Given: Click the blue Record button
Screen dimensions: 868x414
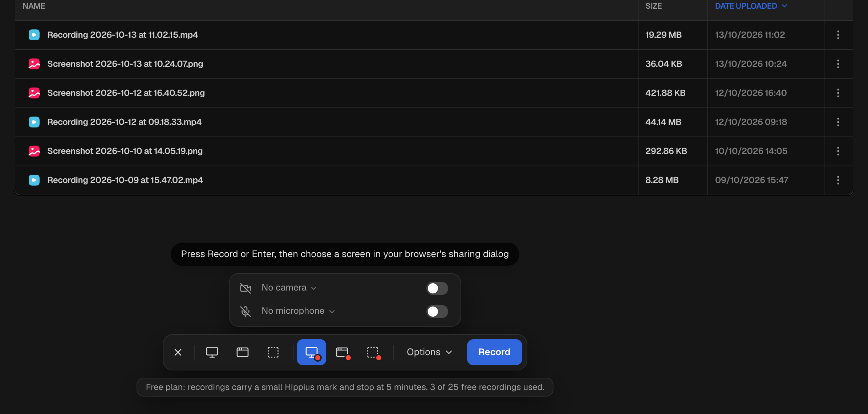Looking at the screenshot, I should coord(494,352).
